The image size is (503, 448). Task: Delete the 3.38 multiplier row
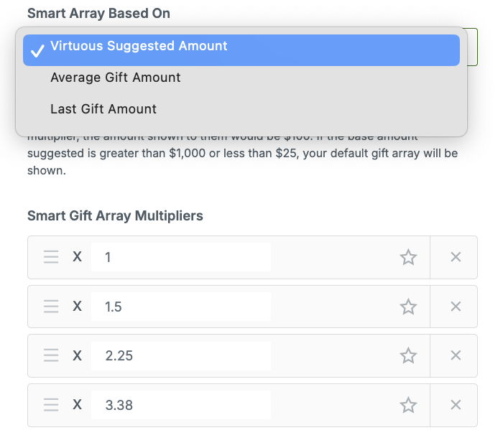[x=456, y=405]
